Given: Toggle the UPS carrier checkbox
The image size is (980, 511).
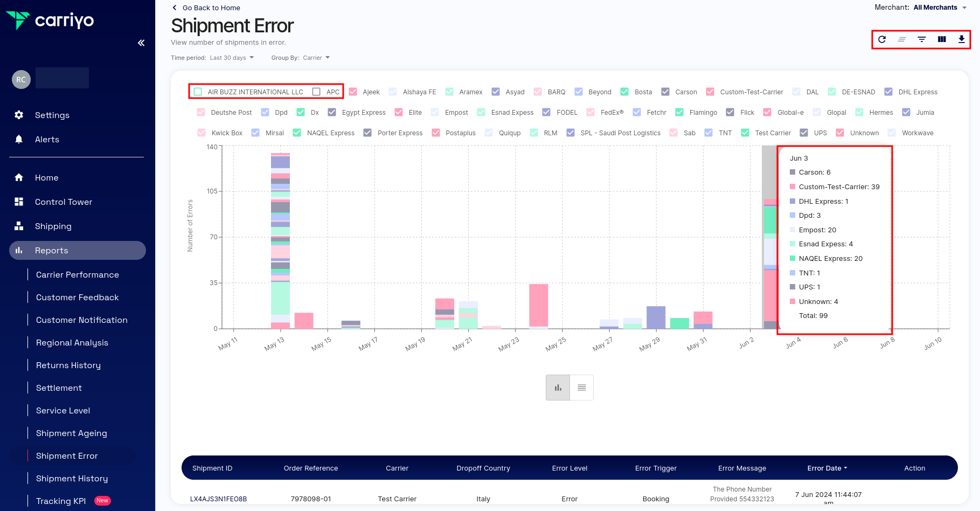Looking at the screenshot, I should pos(804,133).
